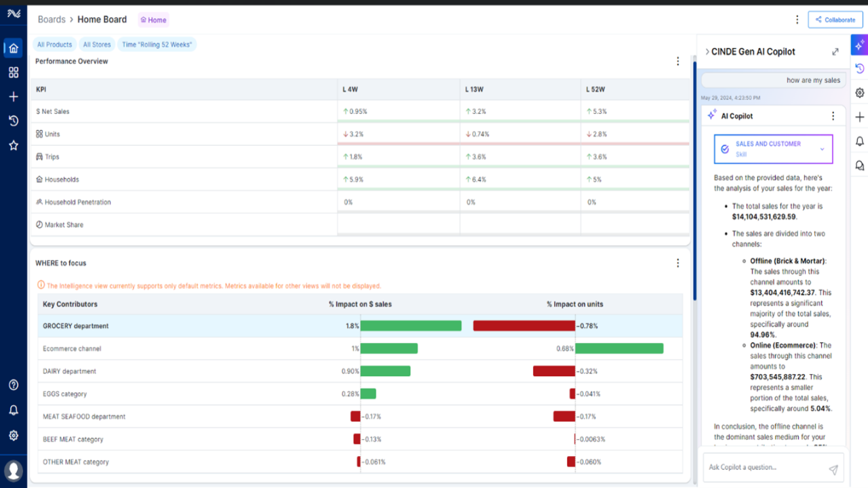Select the OTHER MEAT category row
This screenshot has width=868, height=488.
[360, 462]
